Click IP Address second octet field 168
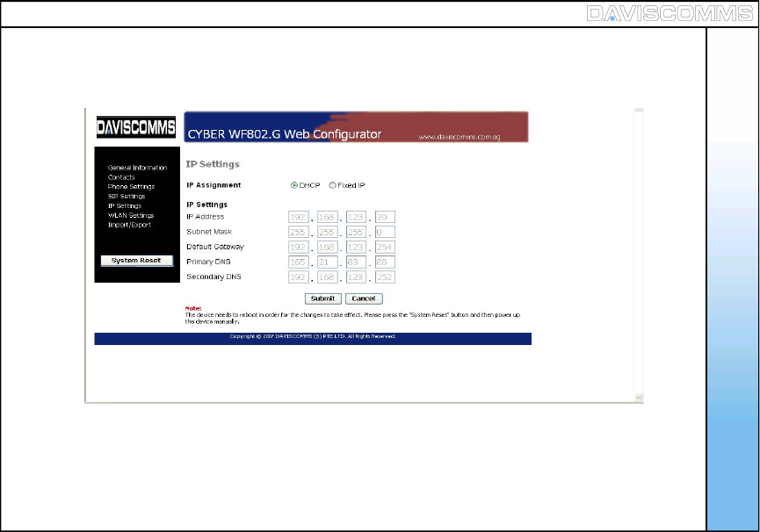The height and width of the screenshot is (532, 760). [327, 217]
